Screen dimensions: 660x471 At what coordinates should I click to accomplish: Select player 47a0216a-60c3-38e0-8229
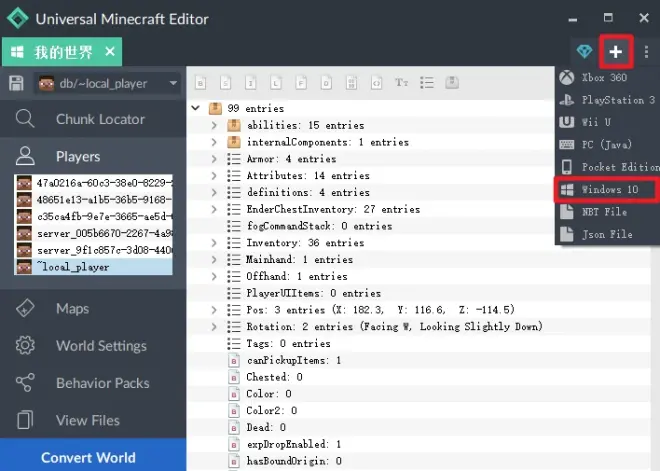coord(93,183)
